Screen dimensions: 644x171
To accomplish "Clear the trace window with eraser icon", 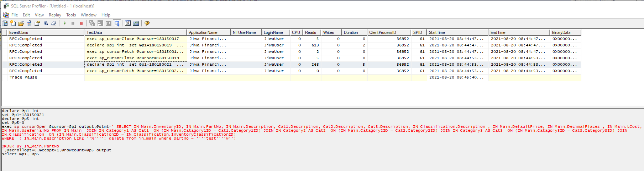I will [54, 23].
